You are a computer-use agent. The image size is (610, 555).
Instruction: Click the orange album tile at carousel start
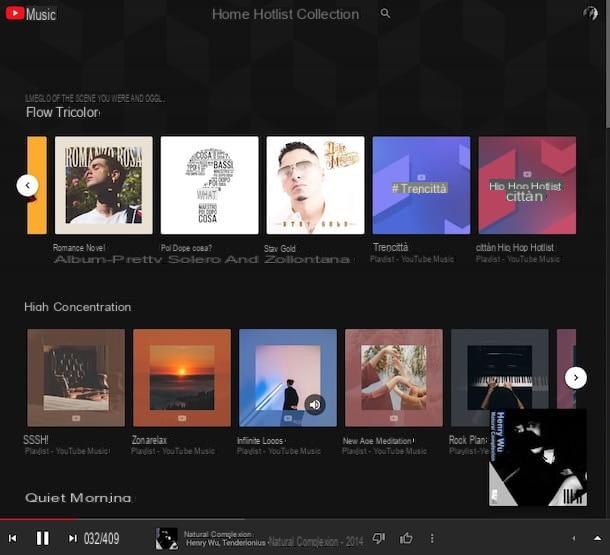[37, 185]
